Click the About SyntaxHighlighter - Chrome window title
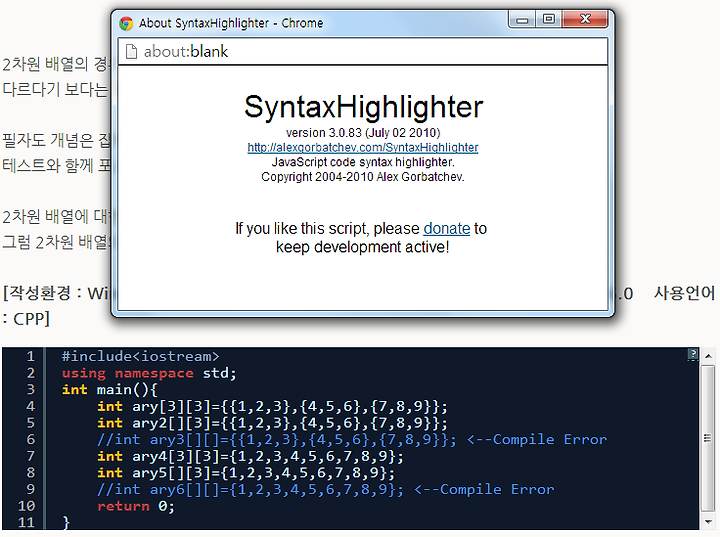720x537 pixels. coord(231,23)
